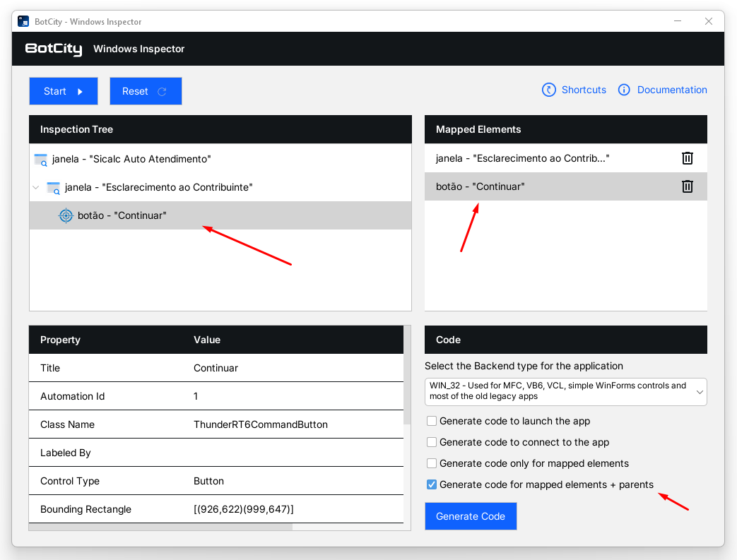Collapse the Esclarecimento ao Contribuinte tree node
Viewport: 737px width, 560px height.
(x=35, y=188)
